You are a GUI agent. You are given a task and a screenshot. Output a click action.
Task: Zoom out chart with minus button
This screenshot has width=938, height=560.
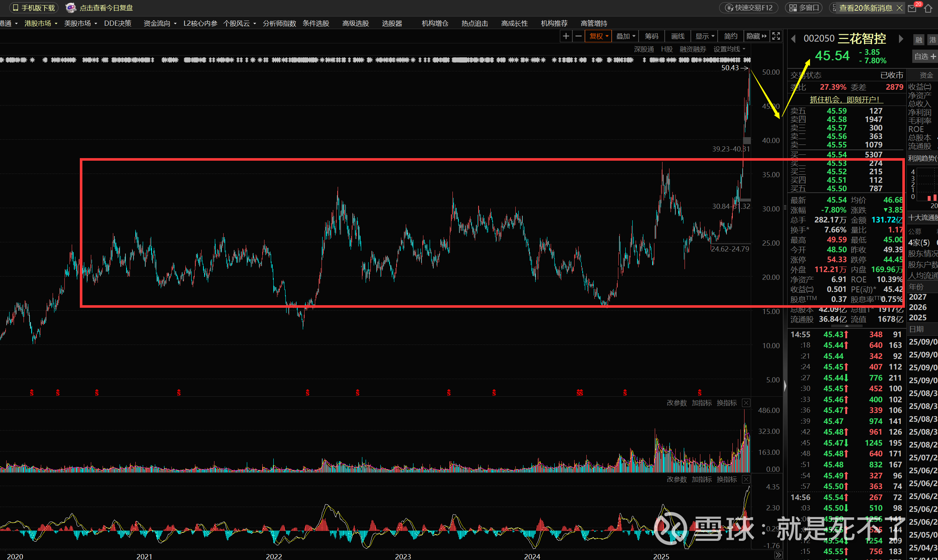coord(578,36)
